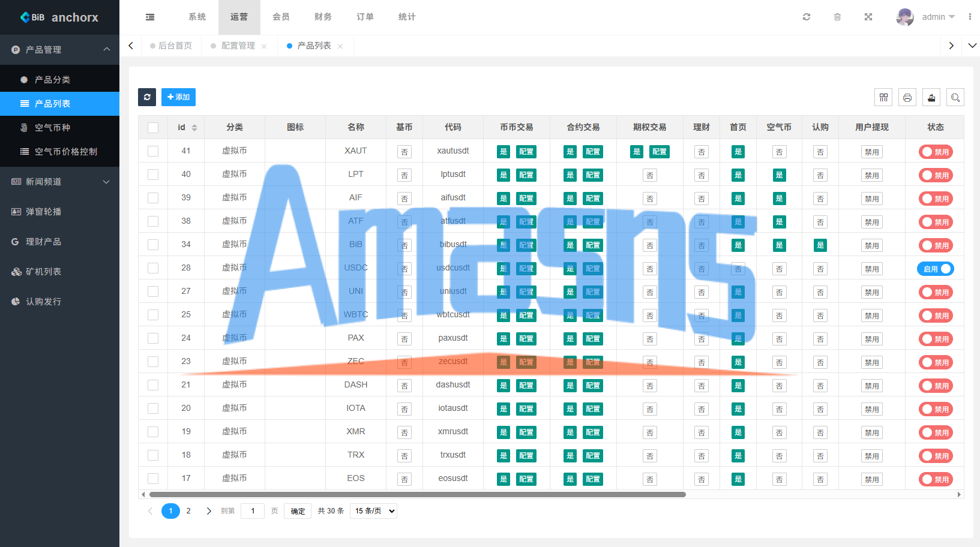The image size is (980, 547).
Task: Open the table search magnifier icon
Action: tap(955, 97)
